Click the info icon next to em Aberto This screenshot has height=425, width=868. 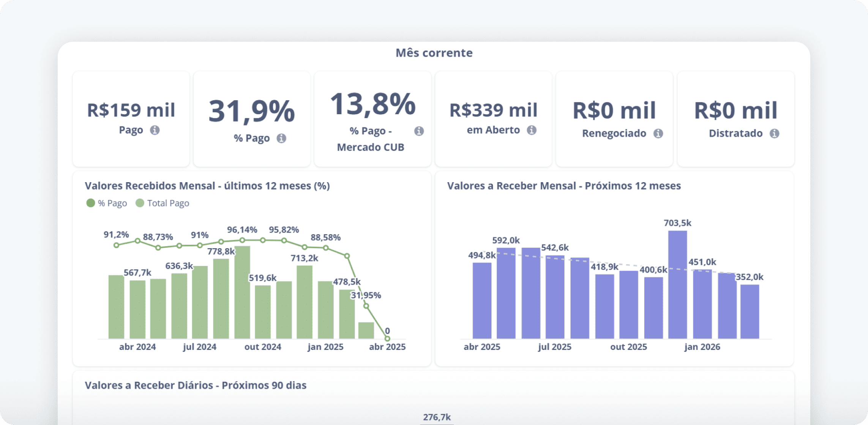coord(532,130)
